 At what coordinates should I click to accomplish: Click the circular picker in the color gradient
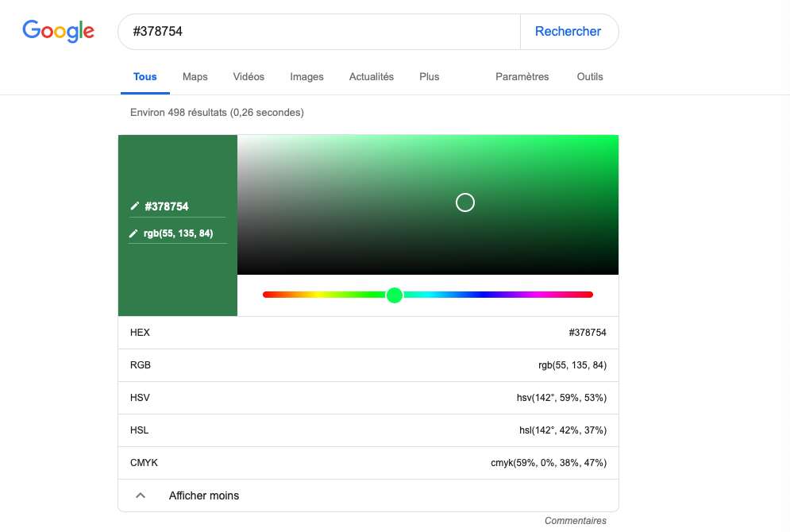[x=465, y=202]
